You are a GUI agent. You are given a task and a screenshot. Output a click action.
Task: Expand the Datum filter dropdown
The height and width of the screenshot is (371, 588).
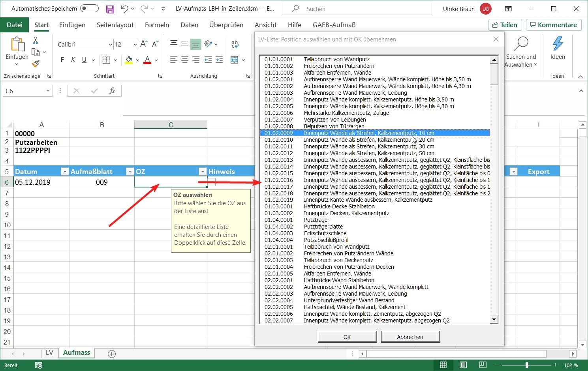point(64,171)
